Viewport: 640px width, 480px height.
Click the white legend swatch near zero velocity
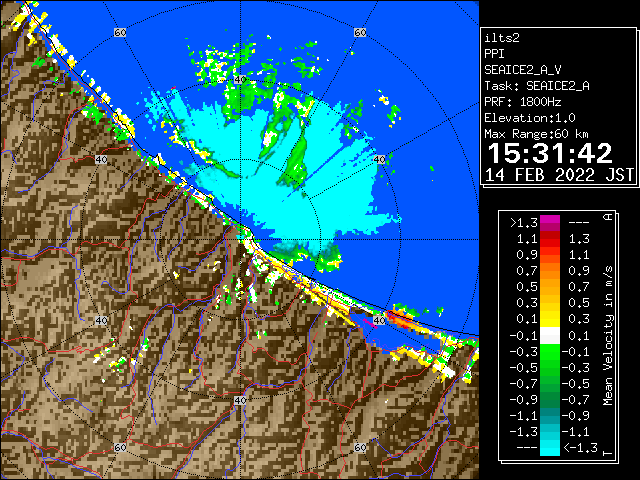[x=550, y=336]
